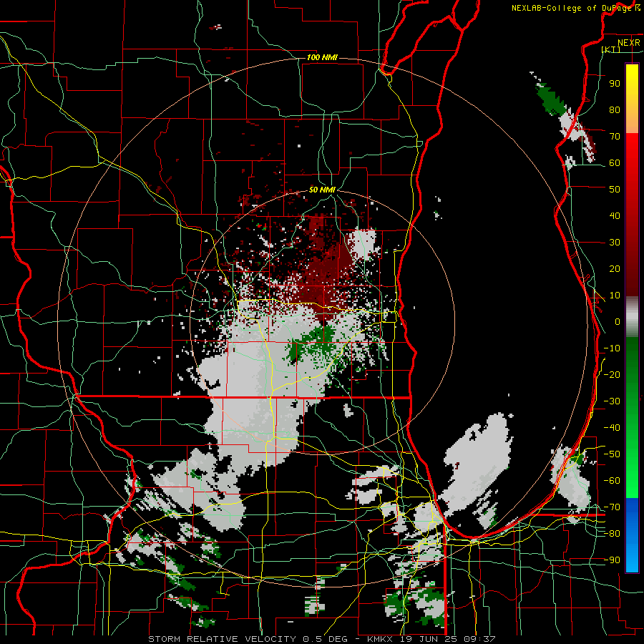The width and height of the screenshot is (644, 644).
Task: Click the -80 value on the velocity scale
Action: click(x=612, y=534)
